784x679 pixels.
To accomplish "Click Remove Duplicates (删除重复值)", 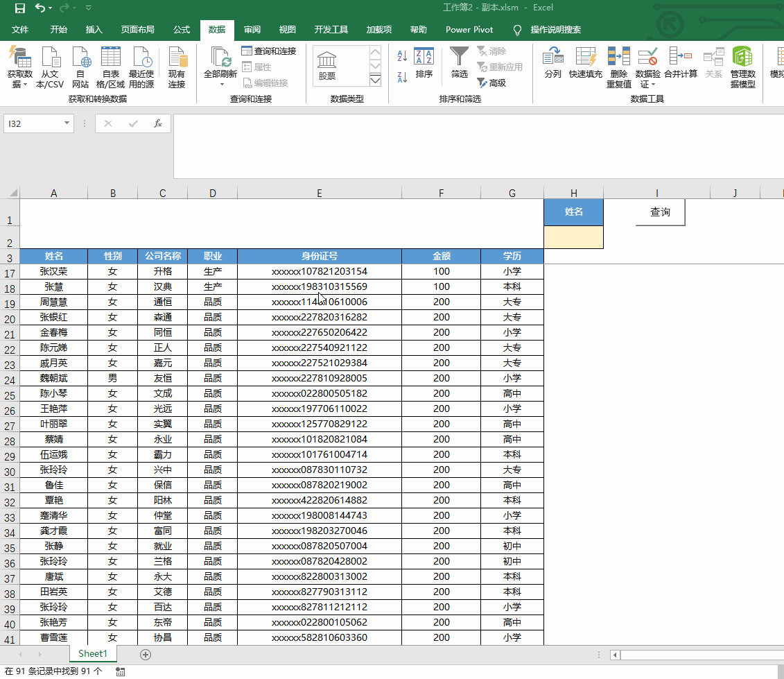I will 619,67.
